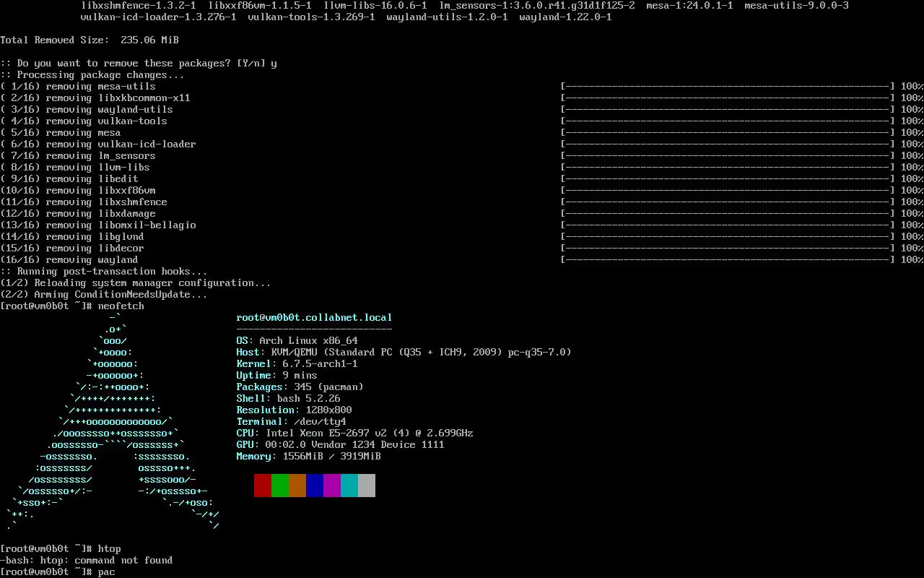The width and height of the screenshot is (924, 578).
Task: Click the Arch Linux ASCII logo
Action: (113, 422)
